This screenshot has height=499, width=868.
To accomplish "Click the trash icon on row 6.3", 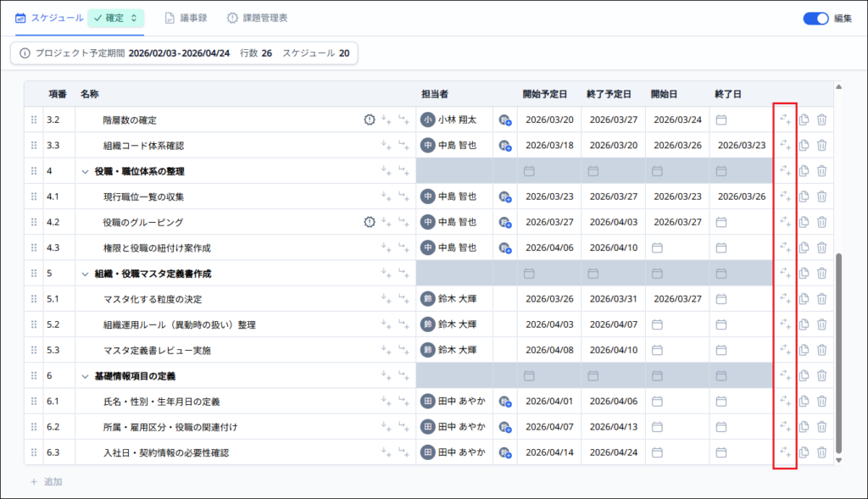I will 821,452.
